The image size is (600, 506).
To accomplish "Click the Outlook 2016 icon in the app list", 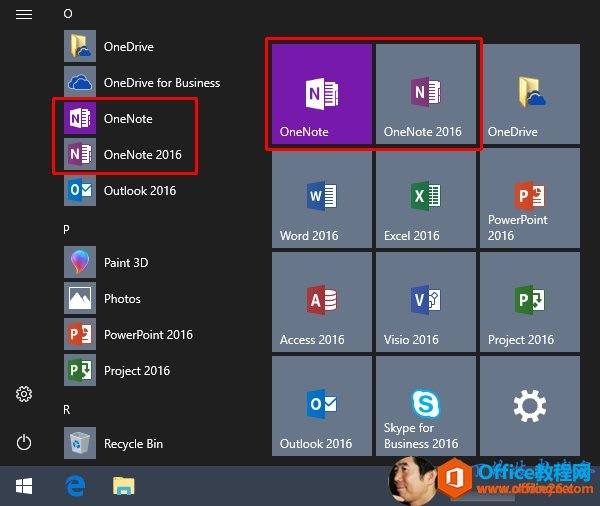I will click(80, 190).
